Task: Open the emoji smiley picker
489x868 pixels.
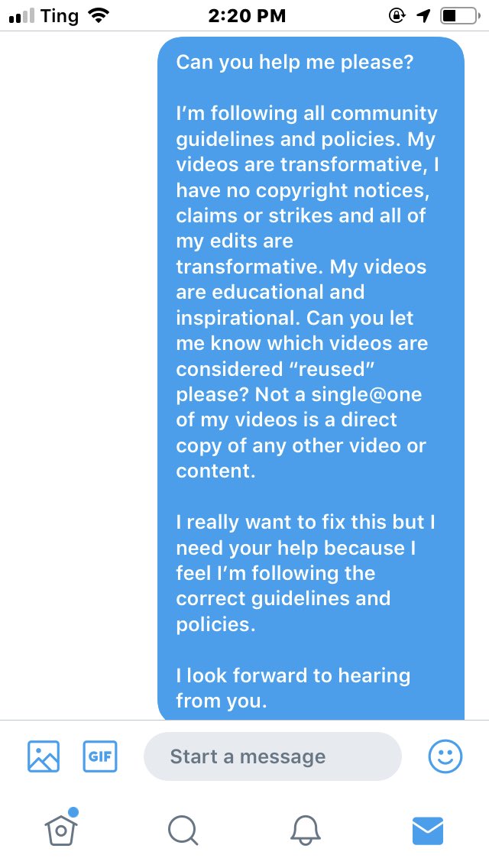Action: click(x=445, y=756)
